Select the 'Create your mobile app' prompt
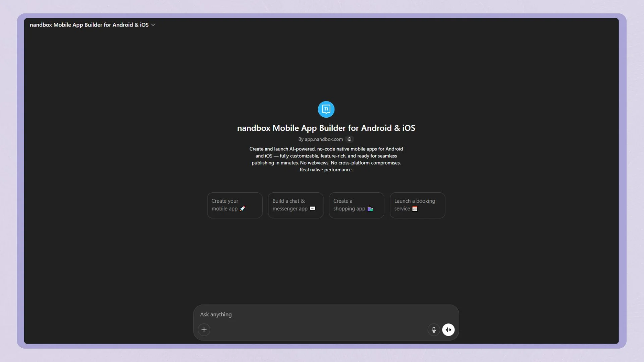Viewport: 644px width, 362px height. 234,205
